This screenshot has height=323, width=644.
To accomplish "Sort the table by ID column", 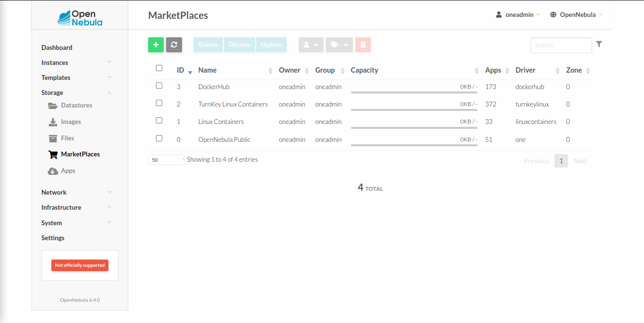I will tap(184, 70).
